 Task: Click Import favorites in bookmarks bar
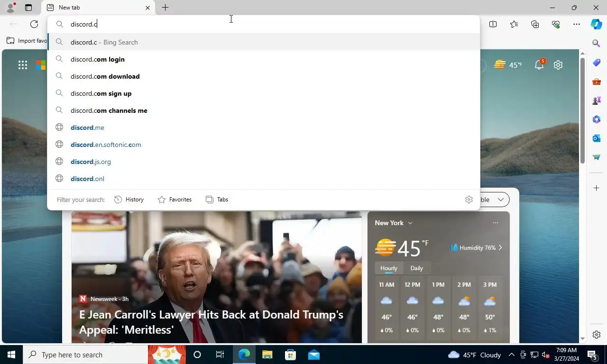(x=27, y=41)
